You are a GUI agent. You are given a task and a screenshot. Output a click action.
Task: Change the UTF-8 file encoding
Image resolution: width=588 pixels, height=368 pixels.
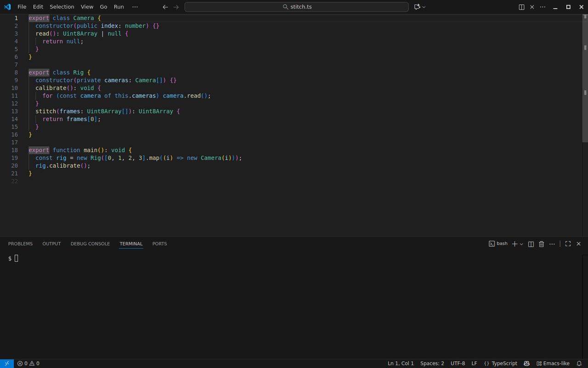[458, 363]
